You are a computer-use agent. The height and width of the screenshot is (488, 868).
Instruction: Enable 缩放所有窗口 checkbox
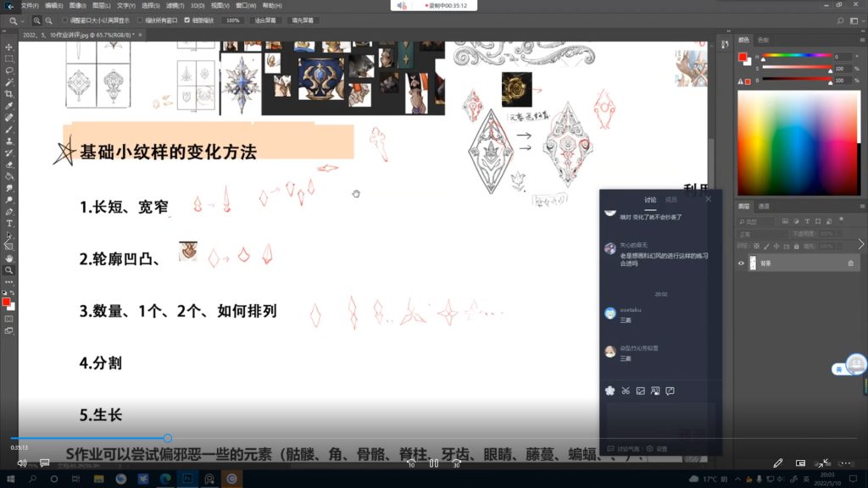point(139,19)
